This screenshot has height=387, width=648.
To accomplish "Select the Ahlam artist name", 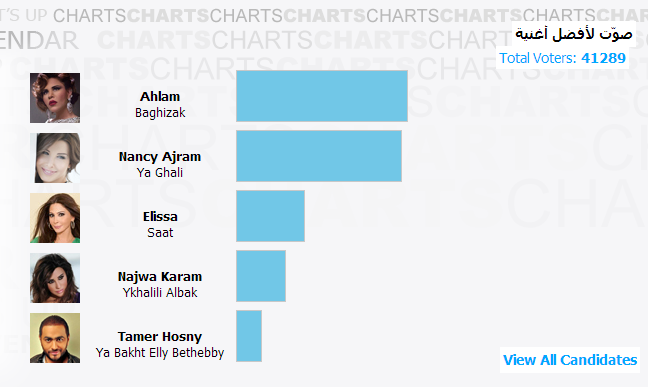I will tap(160, 96).
